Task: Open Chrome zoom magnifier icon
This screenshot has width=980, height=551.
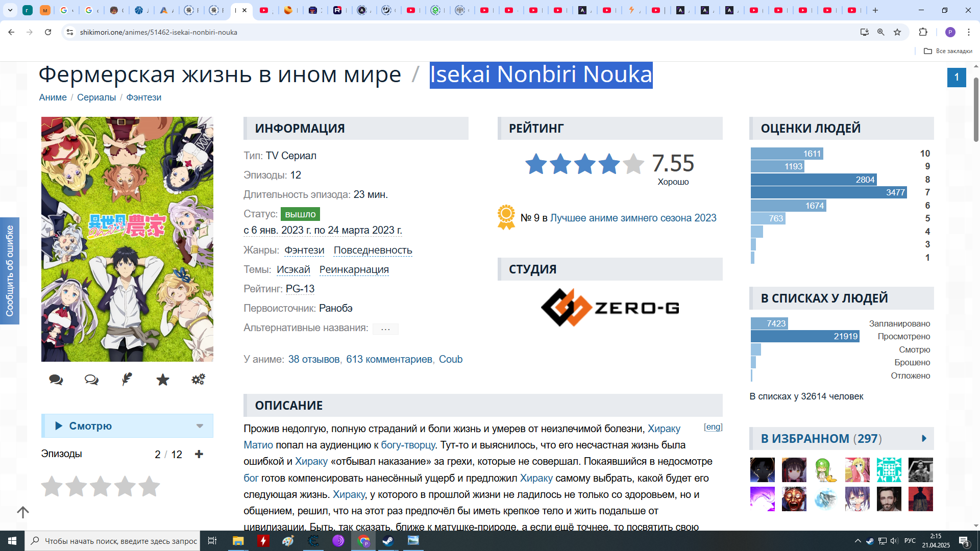Action: click(x=881, y=32)
